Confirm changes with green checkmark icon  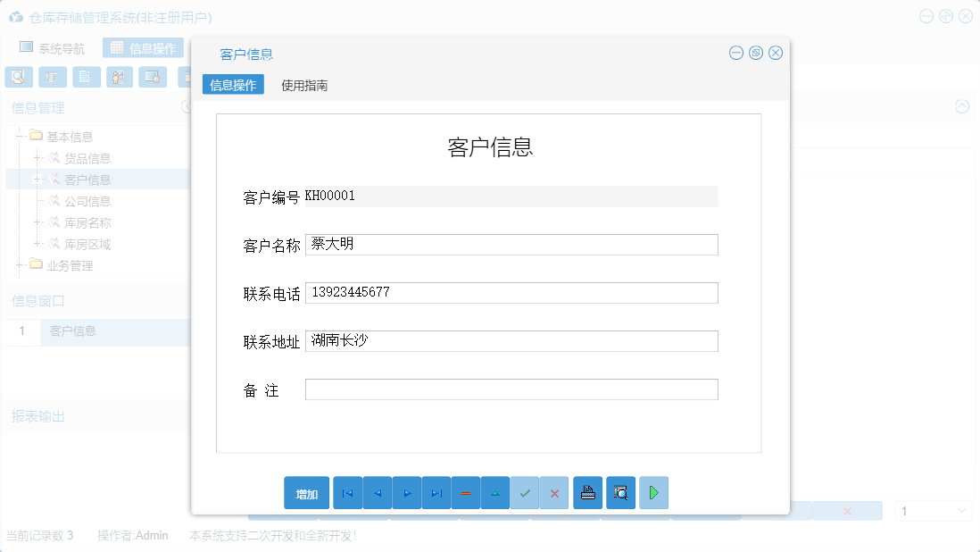click(525, 492)
